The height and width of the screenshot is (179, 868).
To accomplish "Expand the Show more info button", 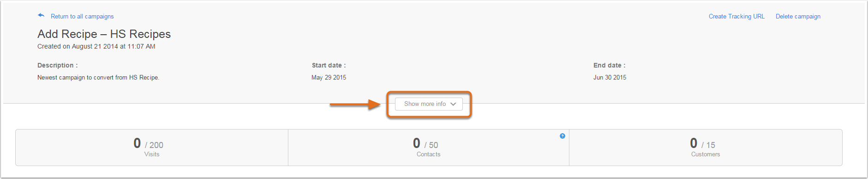I will [x=429, y=104].
